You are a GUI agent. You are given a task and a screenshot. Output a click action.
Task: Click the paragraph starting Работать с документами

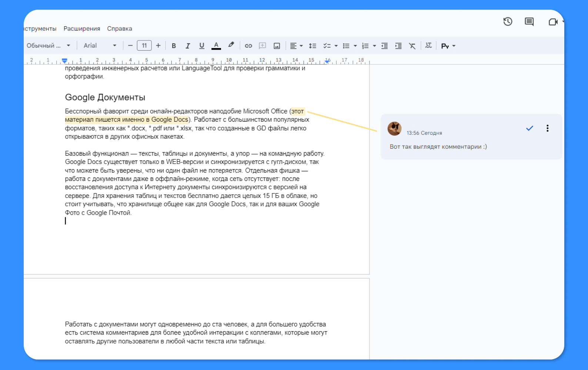click(x=196, y=333)
